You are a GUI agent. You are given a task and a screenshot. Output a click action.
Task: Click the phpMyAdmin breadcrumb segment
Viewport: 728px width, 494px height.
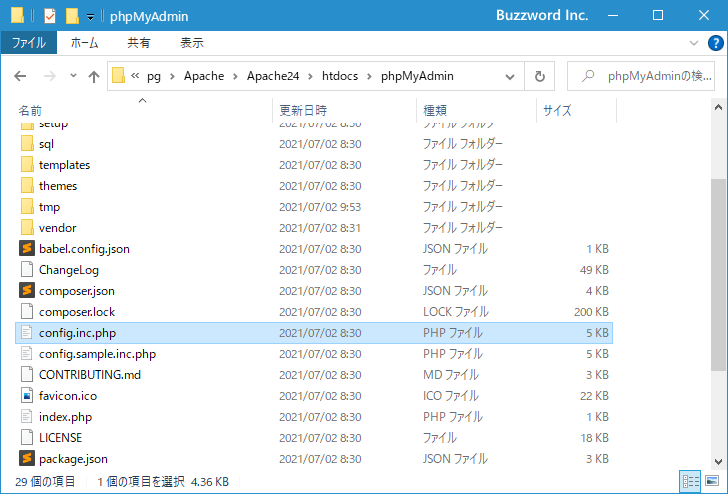click(417, 76)
